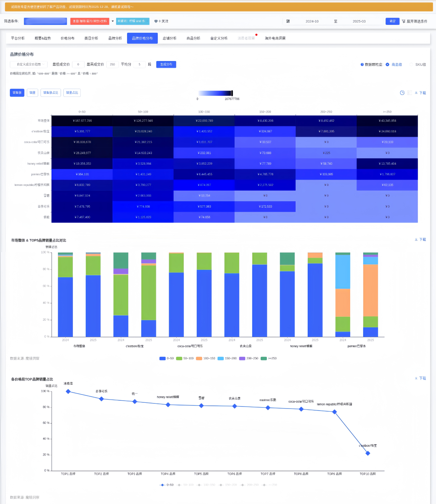Viewport: 436px width, 504px height.
Task: Toggle 200~250 series in bar chart legend
Action: pos(249,358)
